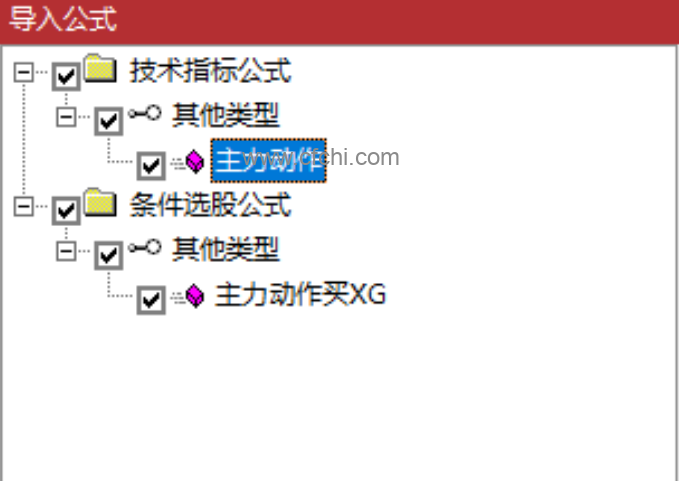
Task: Collapse the 条件选股公式 tree node
Action: click(x=23, y=207)
